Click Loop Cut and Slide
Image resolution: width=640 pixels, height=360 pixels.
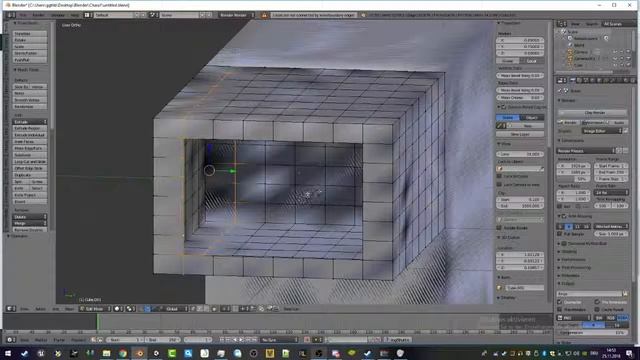(29, 162)
